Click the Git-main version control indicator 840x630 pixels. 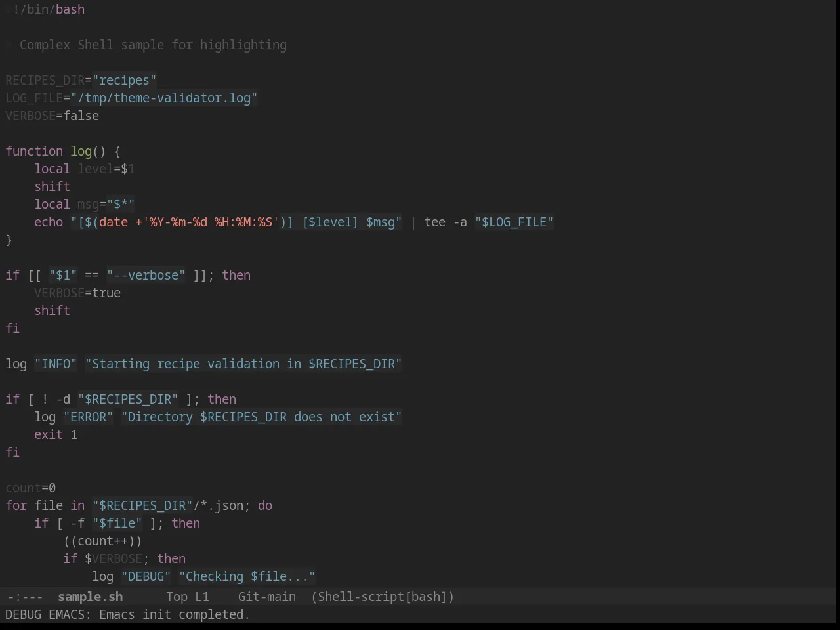266,597
